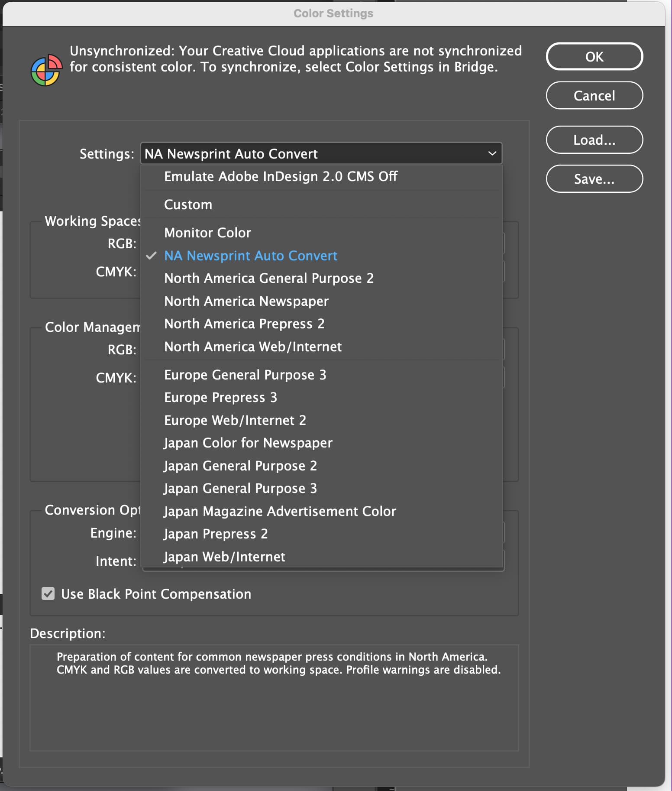Pick Japan Web/Internet preset
Image resolution: width=672 pixels, height=791 pixels.
224,557
